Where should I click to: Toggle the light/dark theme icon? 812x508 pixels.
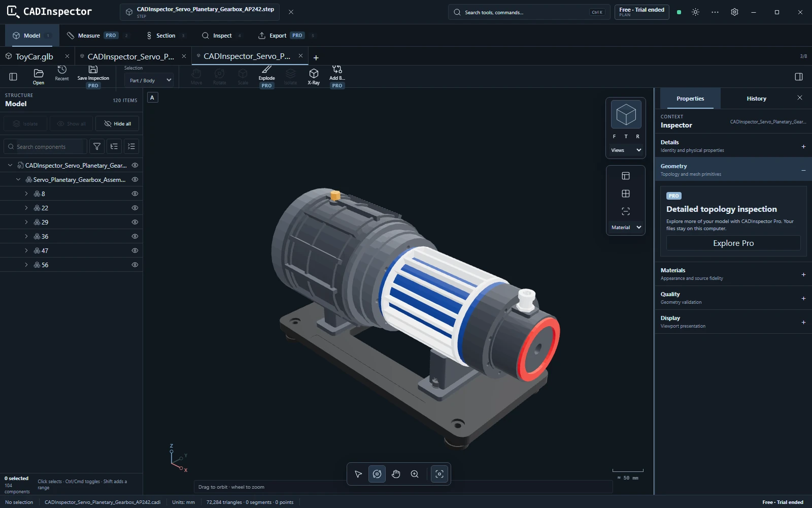(695, 12)
